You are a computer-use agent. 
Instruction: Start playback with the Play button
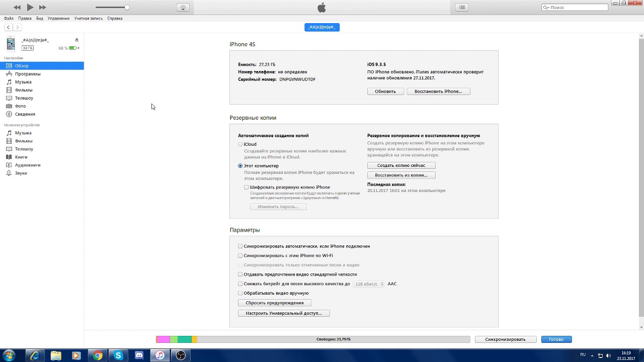[30, 7]
